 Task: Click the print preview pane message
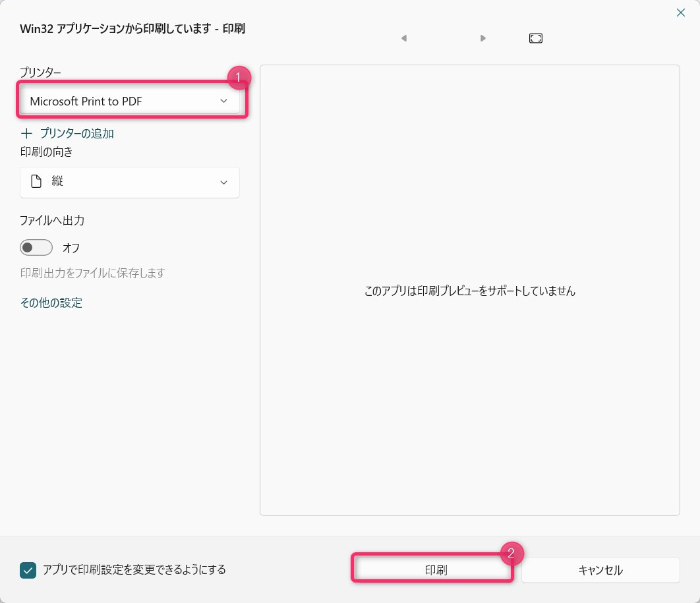click(469, 291)
